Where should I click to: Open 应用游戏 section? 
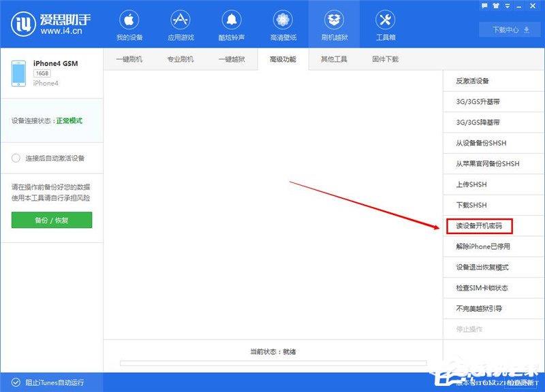click(181, 26)
